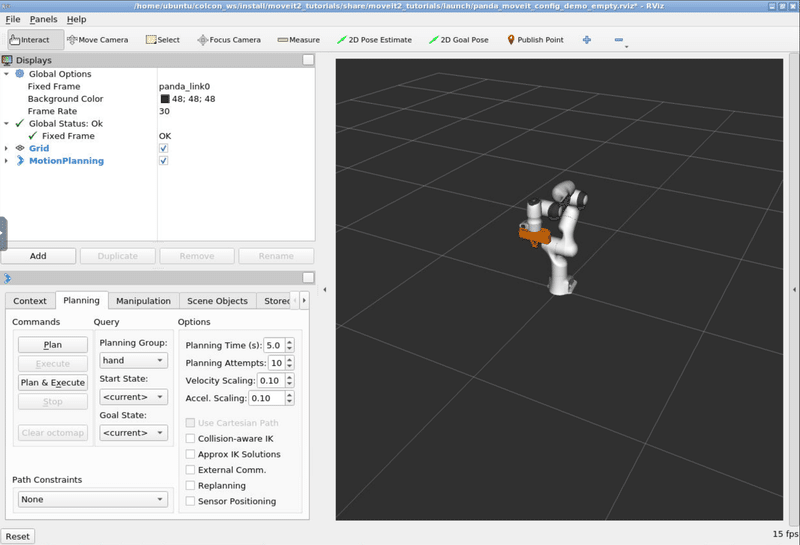Click the Clear octomap button
Image resolution: width=800 pixels, height=545 pixels.
click(53, 433)
